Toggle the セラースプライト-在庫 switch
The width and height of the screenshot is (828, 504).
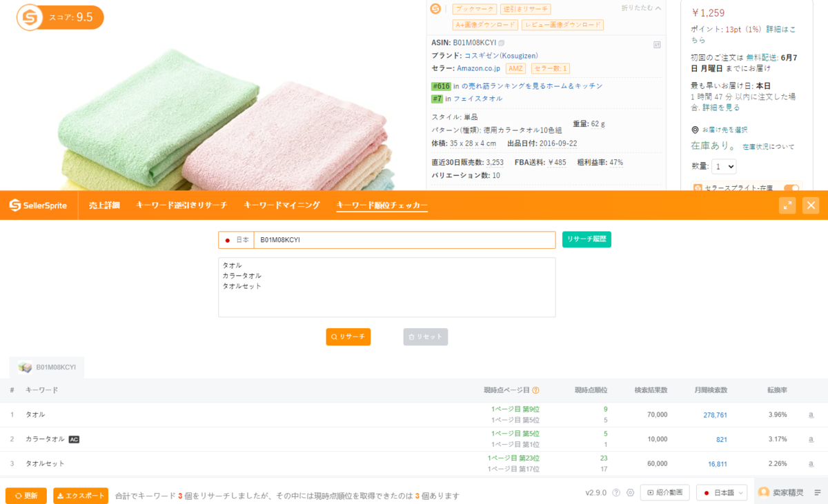pos(791,188)
